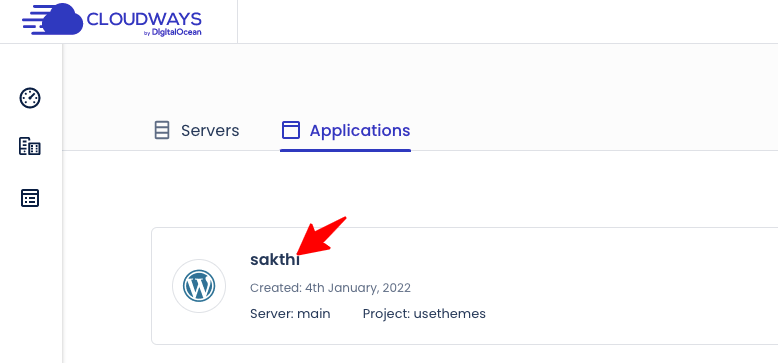Select the Applications tab label
This screenshot has height=363, width=778.
point(360,130)
